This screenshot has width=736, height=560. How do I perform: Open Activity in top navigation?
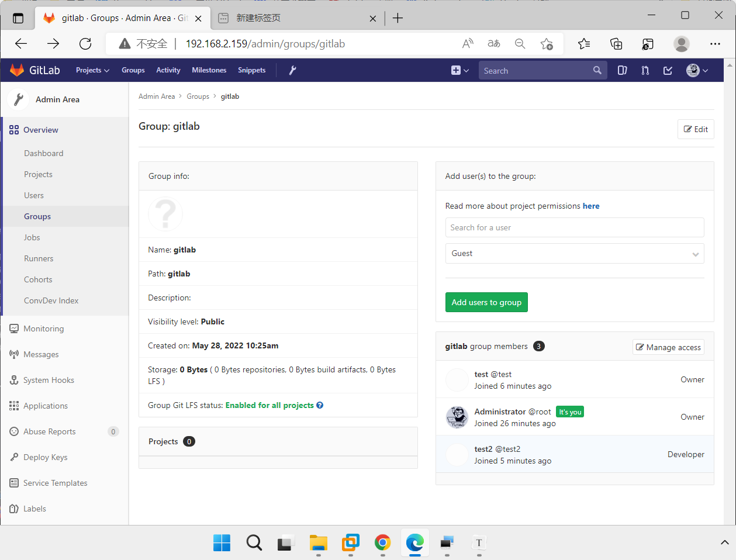[x=168, y=70]
